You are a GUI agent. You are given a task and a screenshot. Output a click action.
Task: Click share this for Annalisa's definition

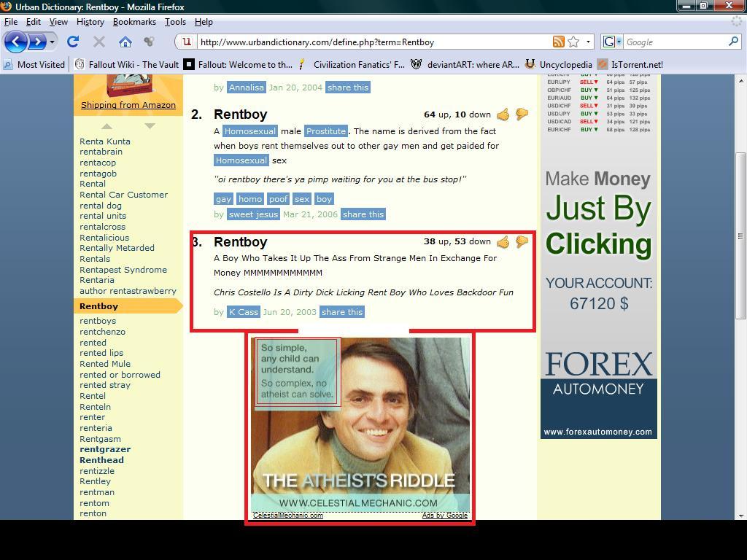(x=348, y=87)
